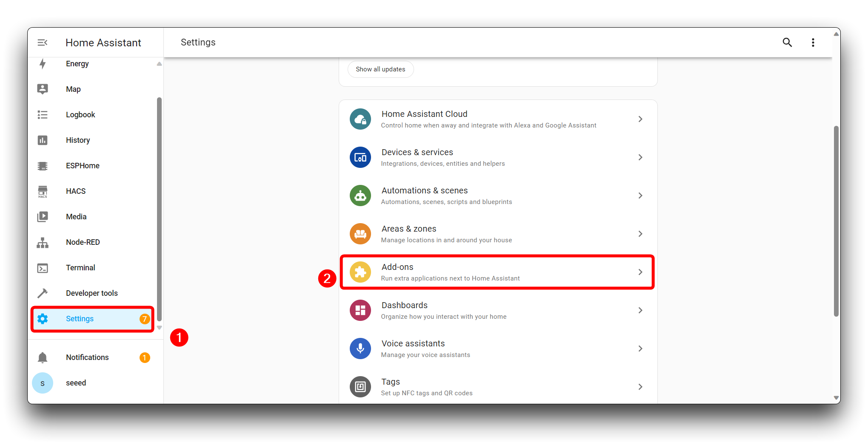This screenshot has width=868, height=445.
Task: Click the History chart icon
Action: point(43,140)
